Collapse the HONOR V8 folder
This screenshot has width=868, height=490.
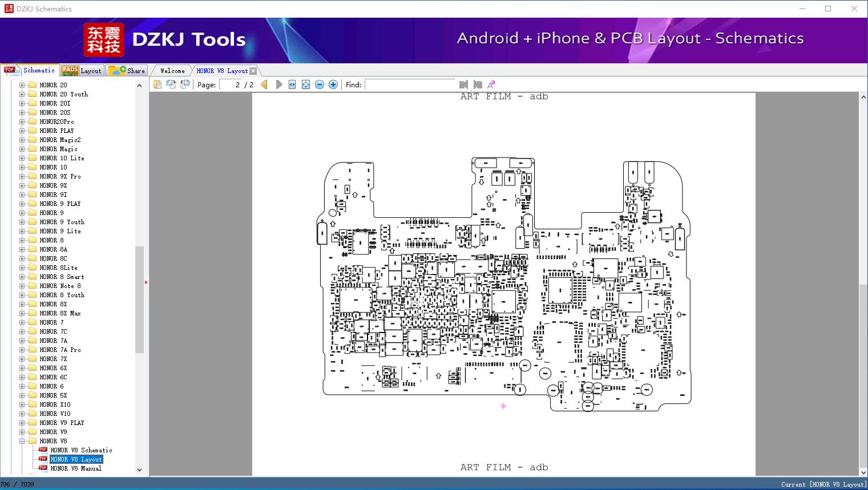22,441
